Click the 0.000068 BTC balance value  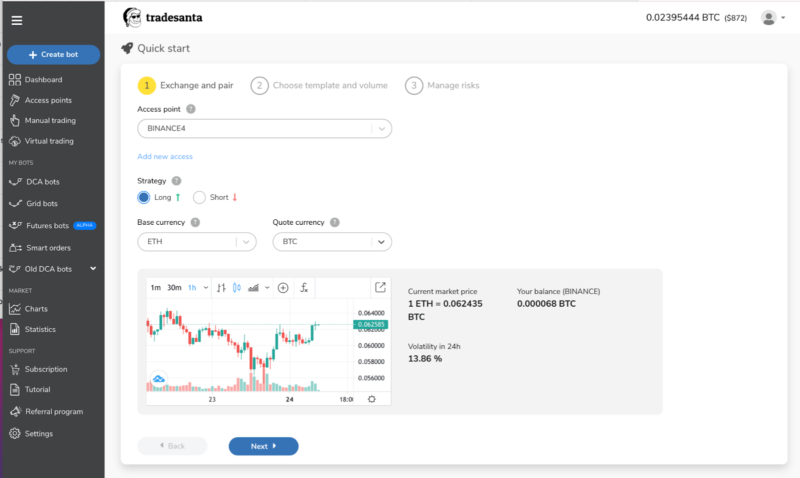click(x=546, y=304)
